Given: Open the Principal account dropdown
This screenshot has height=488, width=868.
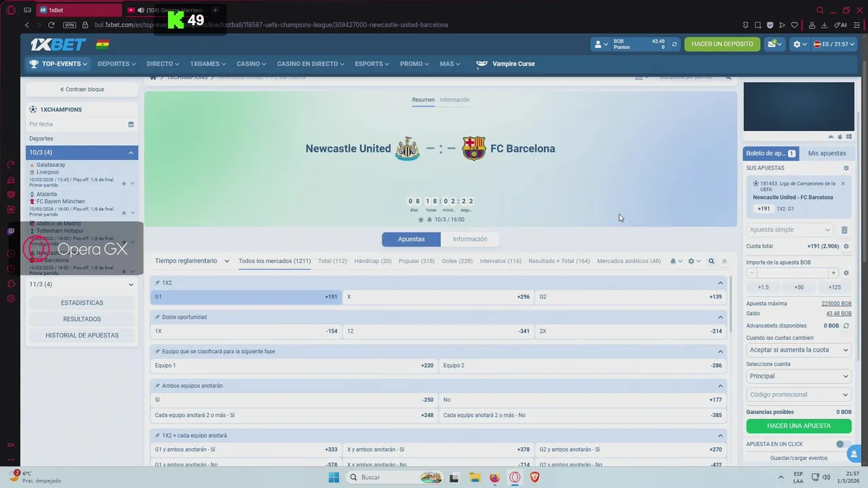Looking at the screenshot, I should (799, 376).
